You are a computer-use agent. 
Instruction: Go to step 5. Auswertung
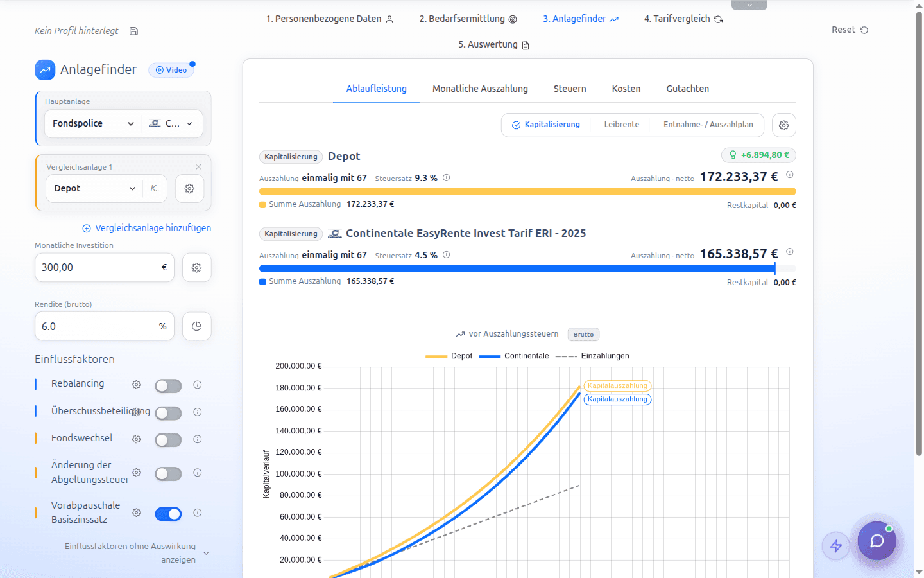pyautogui.click(x=493, y=45)
